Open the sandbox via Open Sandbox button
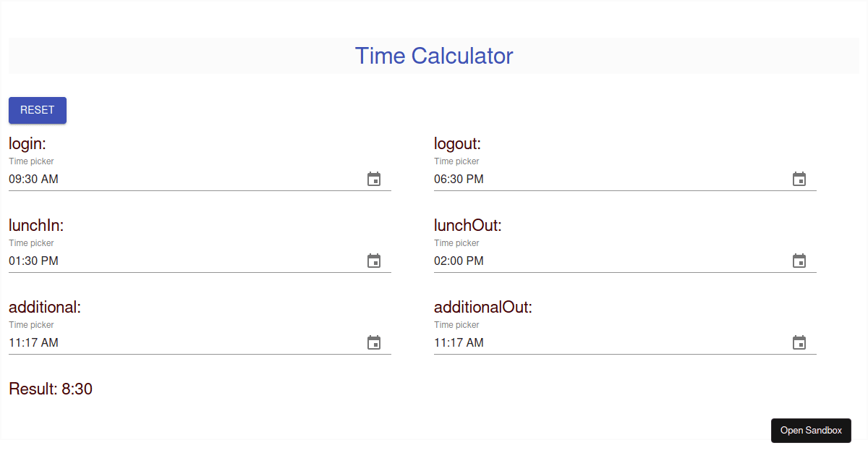Image resolution: width=868 pixels, height=456 pixels. [811, 430]
